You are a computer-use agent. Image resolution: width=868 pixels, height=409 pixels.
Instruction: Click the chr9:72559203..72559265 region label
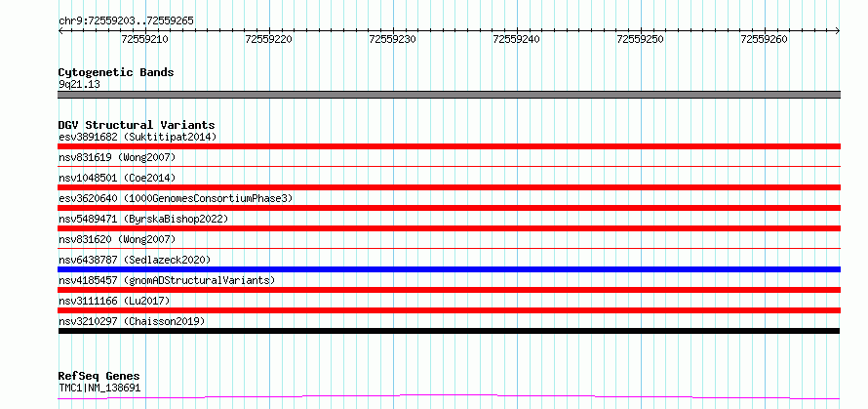click(x=126, y=21)
